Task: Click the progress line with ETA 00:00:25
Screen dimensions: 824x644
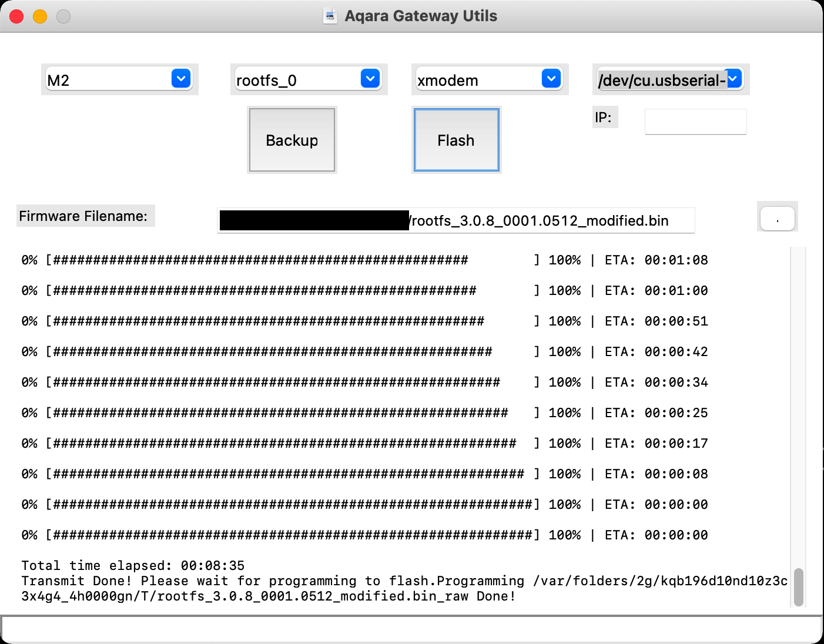Action: pos(364,412)
